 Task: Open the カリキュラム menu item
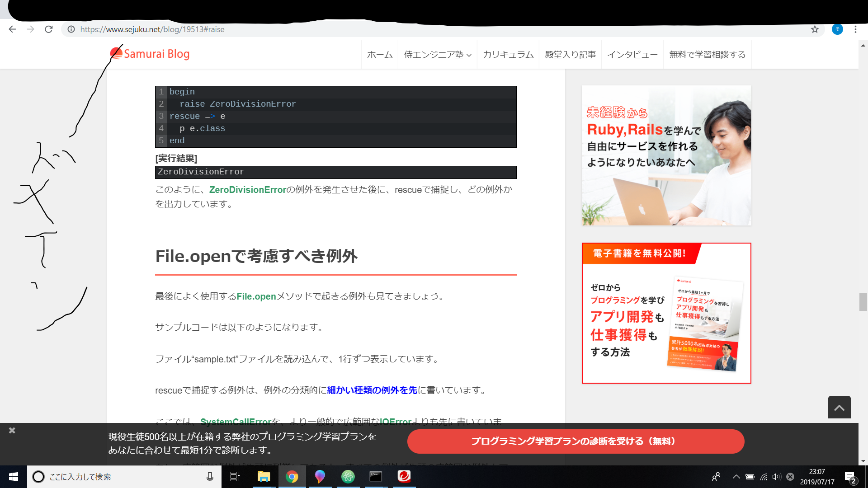point(508,55)
